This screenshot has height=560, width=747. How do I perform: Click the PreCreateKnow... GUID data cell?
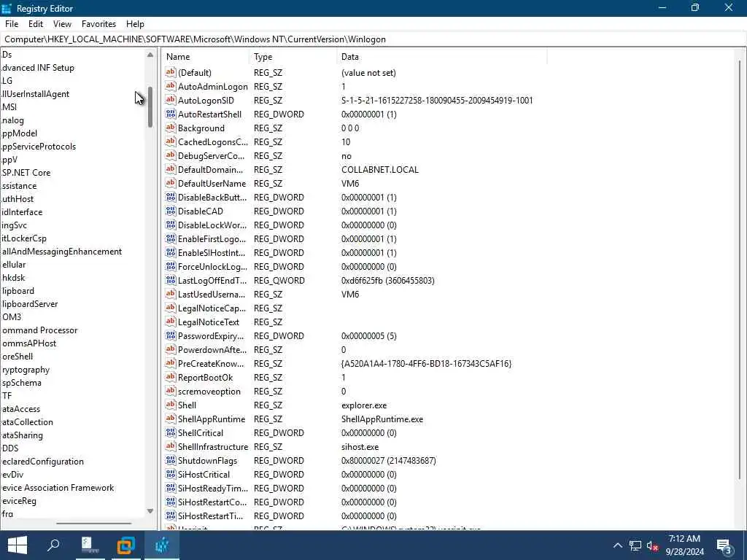(x=426, y=364)
